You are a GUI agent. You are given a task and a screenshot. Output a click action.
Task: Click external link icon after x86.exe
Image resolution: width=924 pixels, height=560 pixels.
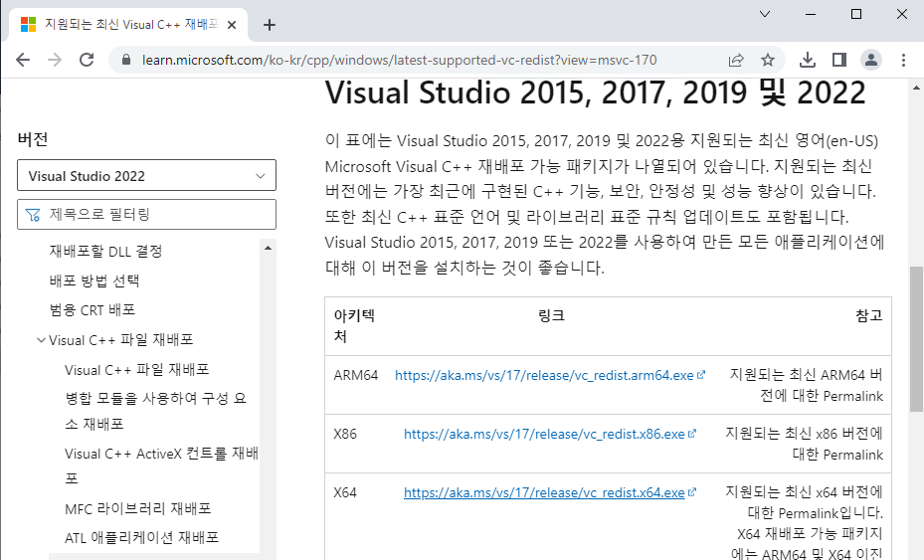692,434
